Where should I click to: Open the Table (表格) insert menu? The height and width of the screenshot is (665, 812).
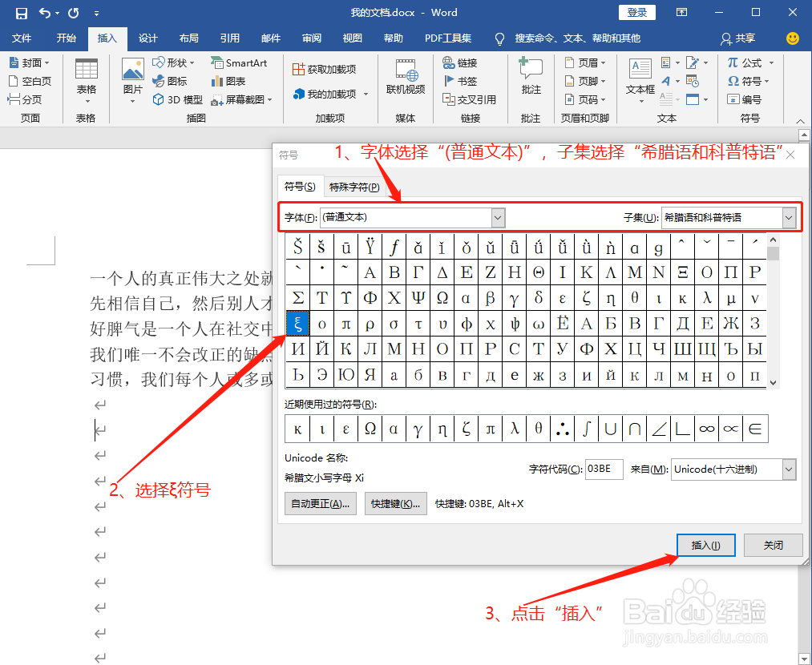86,81
